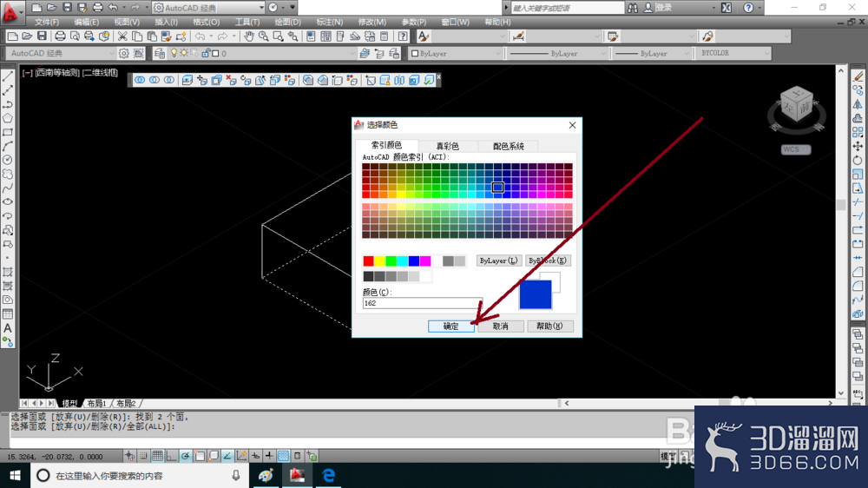Toggle Ortho Mode in the status bar
Image resolution: width=868 pixels, height=488 pixels.
tap(171, 456)
